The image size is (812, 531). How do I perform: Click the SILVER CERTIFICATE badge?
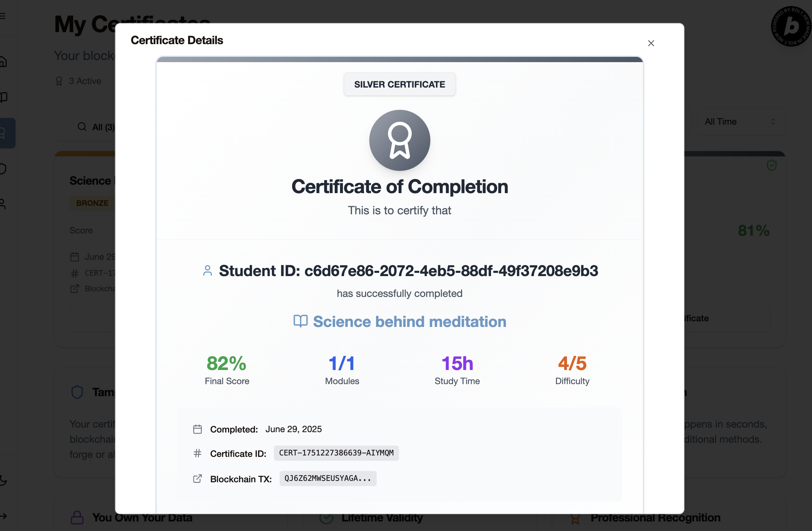coord(399,84)
